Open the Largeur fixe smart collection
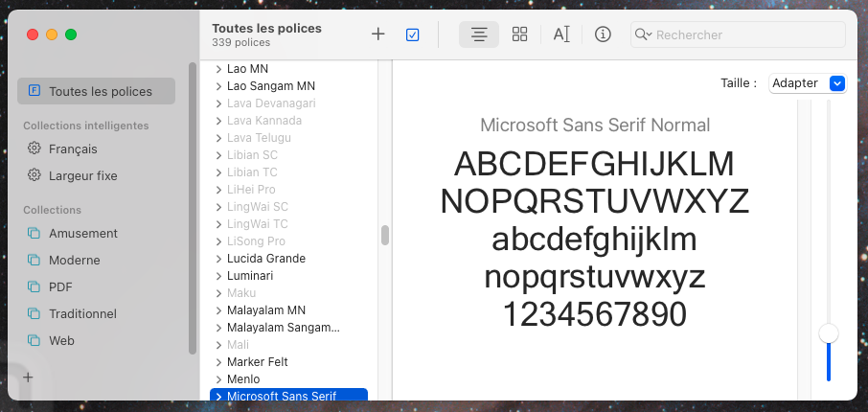The image size is (868, 412). coord(82,175)
